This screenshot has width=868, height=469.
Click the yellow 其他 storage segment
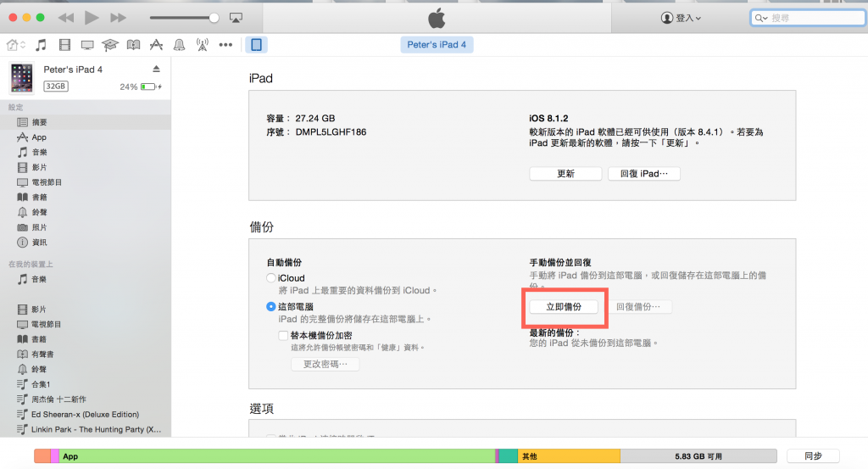click(569, 456)
